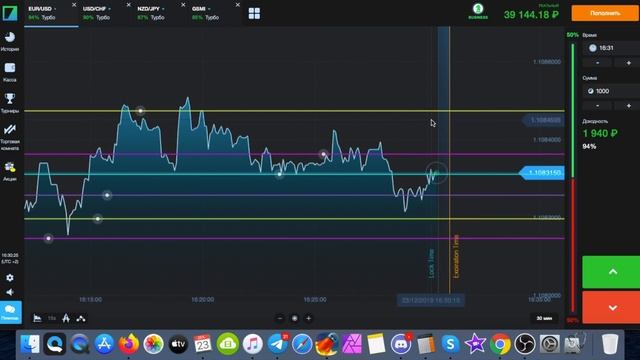Open the chart type icon in bottom toolbar
640x360 pixels.
tap(37, 318)
